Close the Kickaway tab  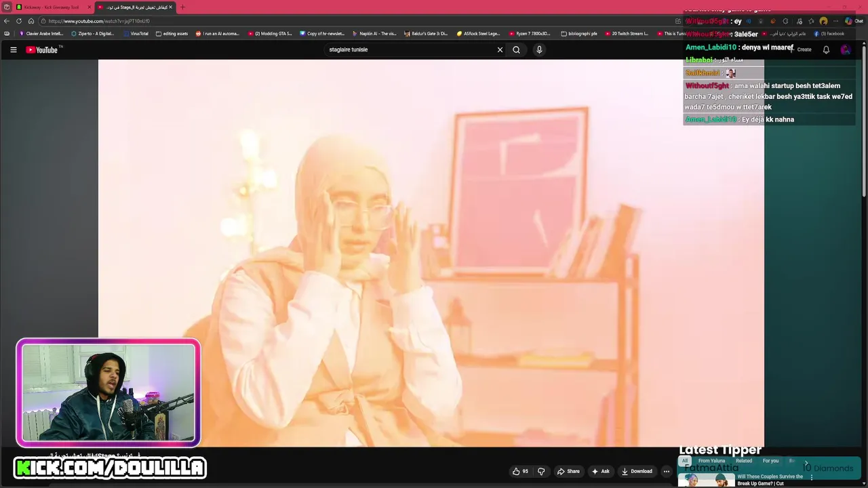point(89,7)
